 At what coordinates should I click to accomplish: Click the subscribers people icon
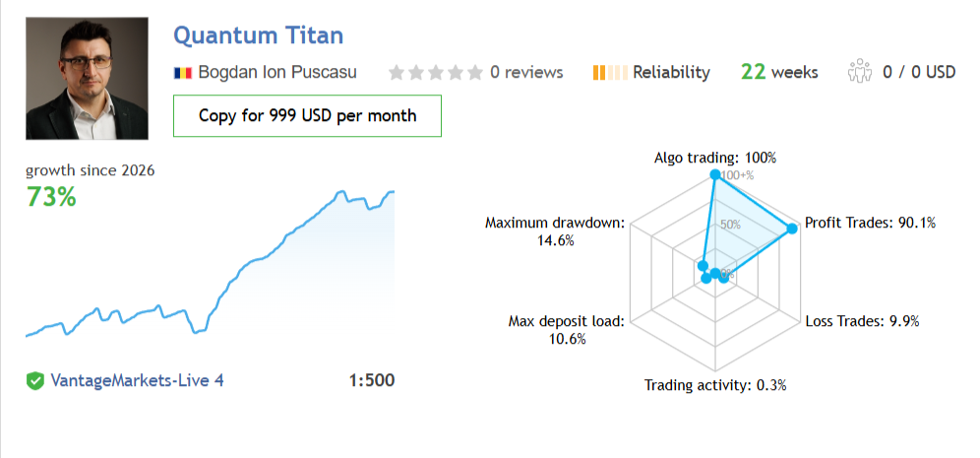coord(859,70)
